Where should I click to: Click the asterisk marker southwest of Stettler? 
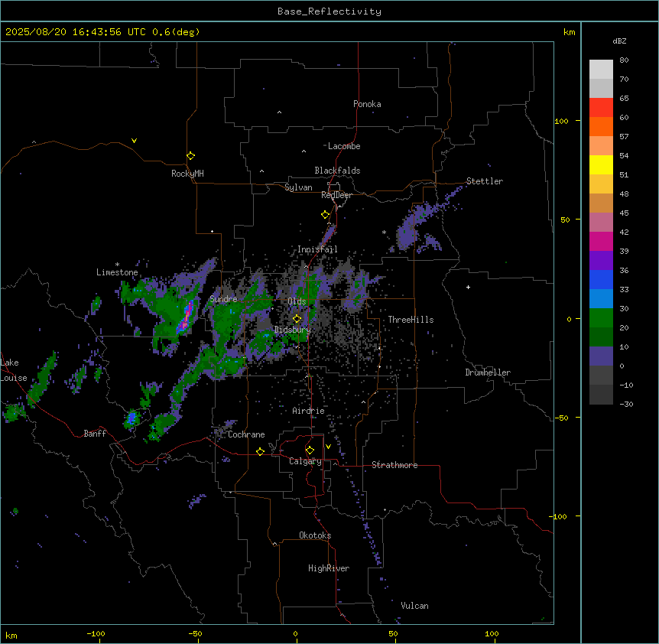click(384, 232)
